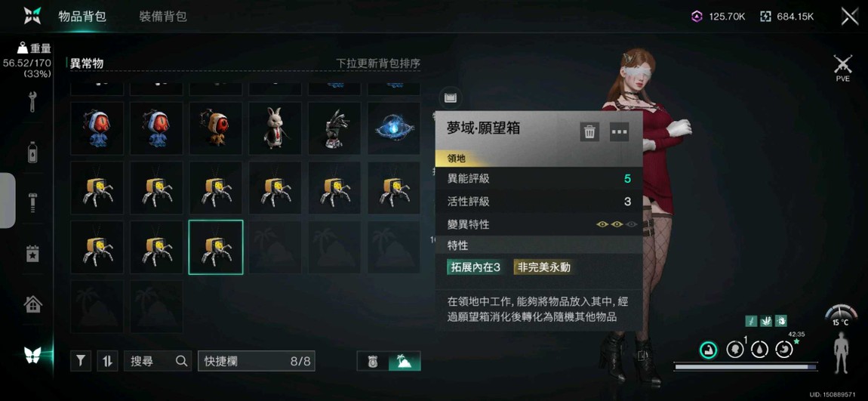Open the filter funnel icon
The image size is (868, 401).
[81, 361]
